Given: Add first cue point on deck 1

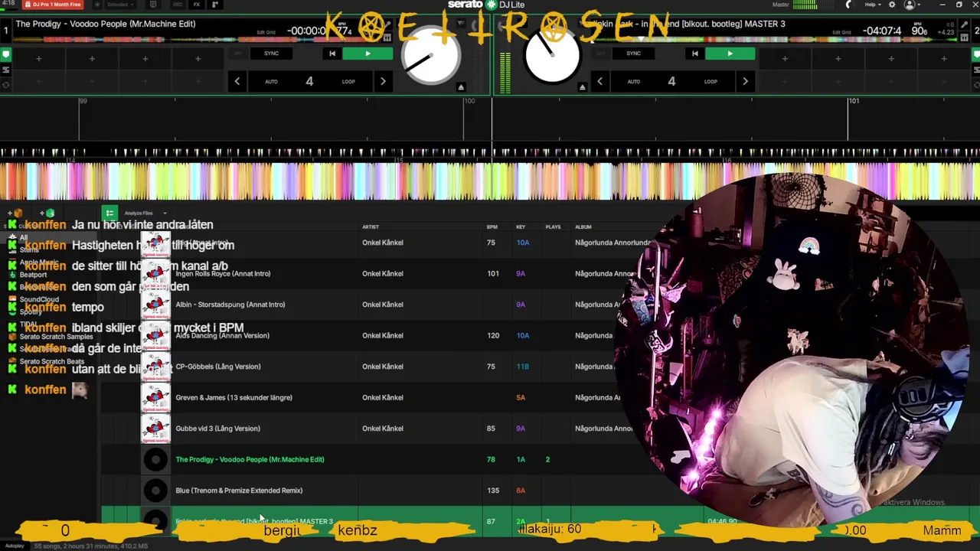Looking at the screenshot, I should (x=39, y=58).
